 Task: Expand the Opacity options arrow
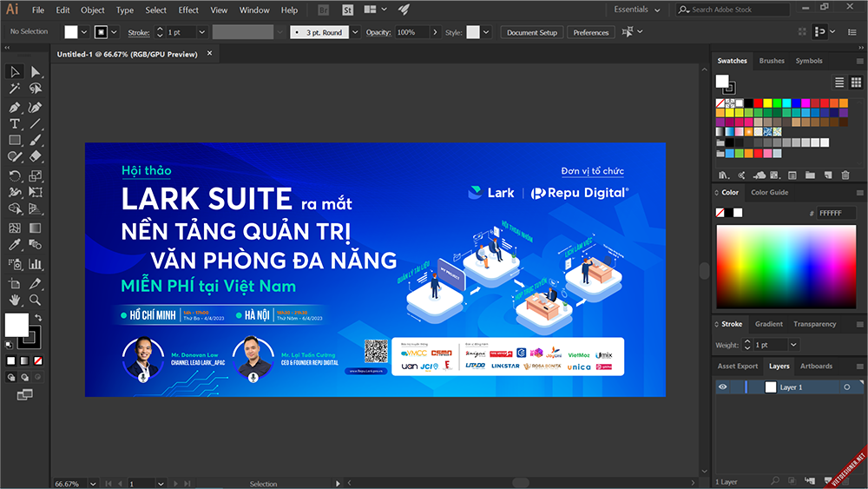pyautogui.click(x=435, y=32)
